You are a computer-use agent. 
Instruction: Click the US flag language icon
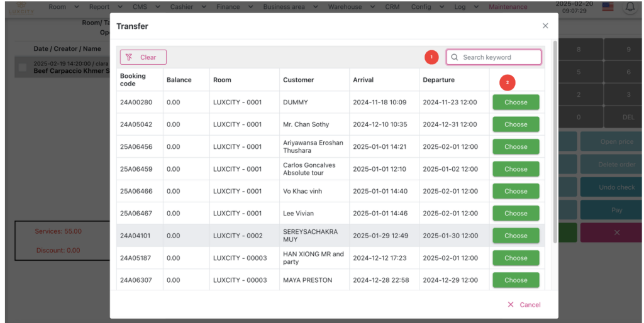tap(608, 7)
